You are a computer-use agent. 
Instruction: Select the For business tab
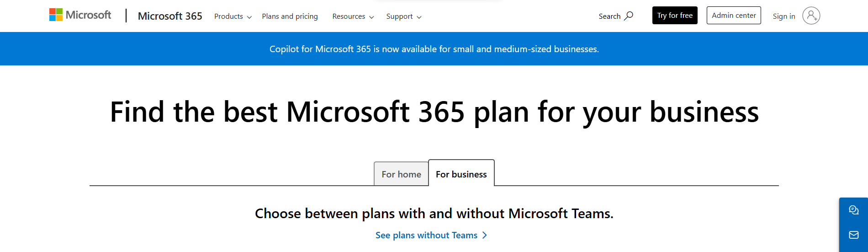tap(461, 174)
